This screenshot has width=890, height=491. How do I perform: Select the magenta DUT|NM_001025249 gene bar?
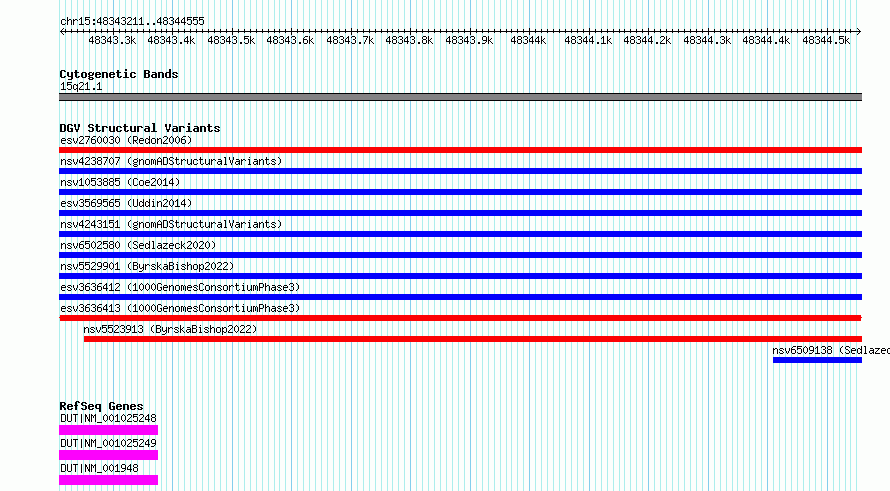click(x=108, y=455)
